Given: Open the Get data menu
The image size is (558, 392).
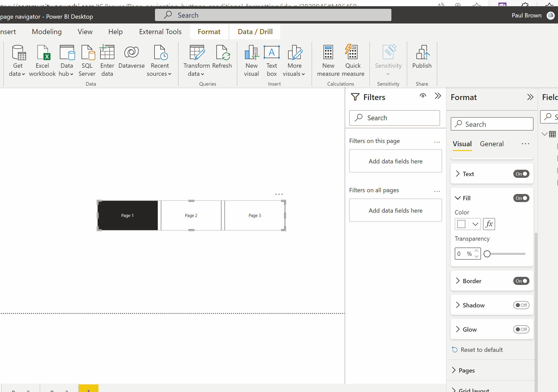Looking at the screenshot, I should pos(17,61).
